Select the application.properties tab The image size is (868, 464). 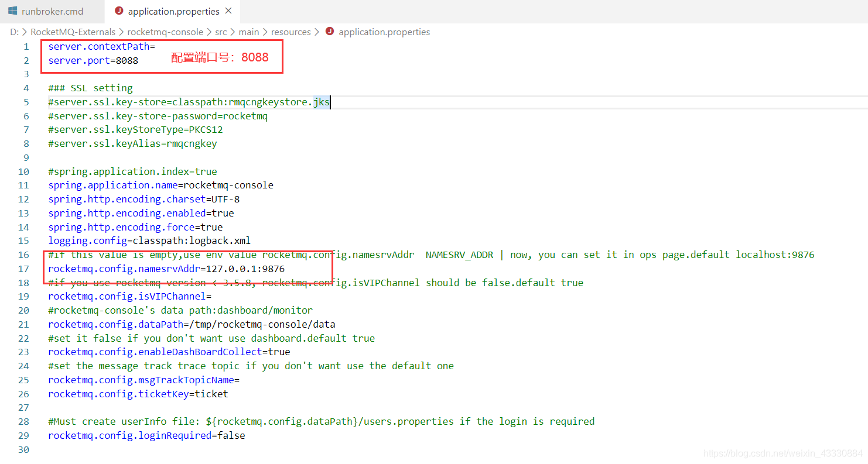[x=173, y=11]
